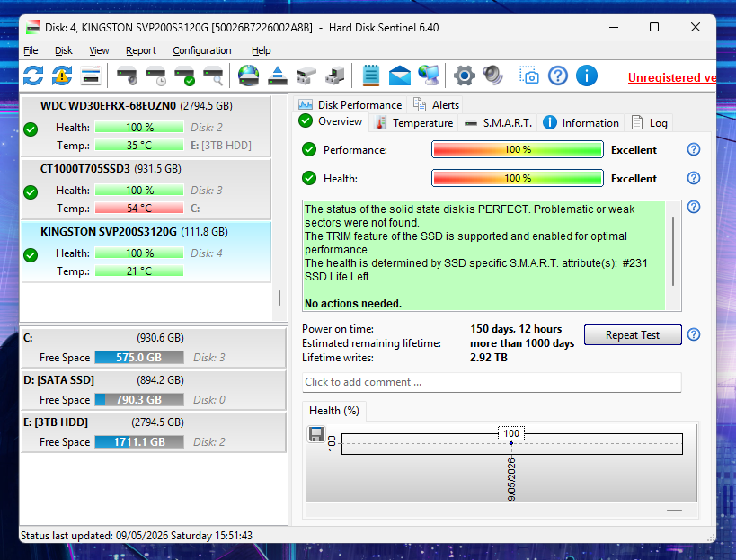Open the File menu
The image size is (736, 560).
coord(31,50)
